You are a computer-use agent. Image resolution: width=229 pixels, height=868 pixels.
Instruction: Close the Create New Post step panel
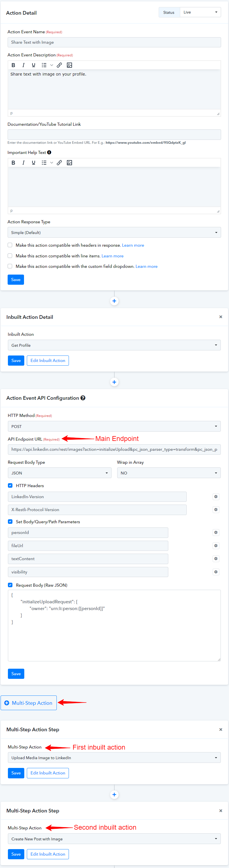tap(221, 811)
